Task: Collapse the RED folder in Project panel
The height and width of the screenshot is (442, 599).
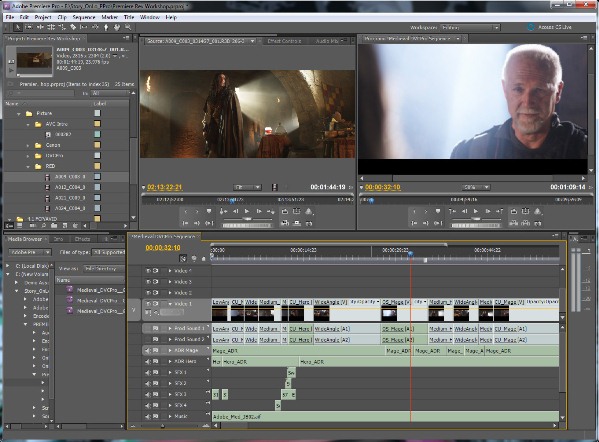Action: pyautogui.click(x=28, y=167)
